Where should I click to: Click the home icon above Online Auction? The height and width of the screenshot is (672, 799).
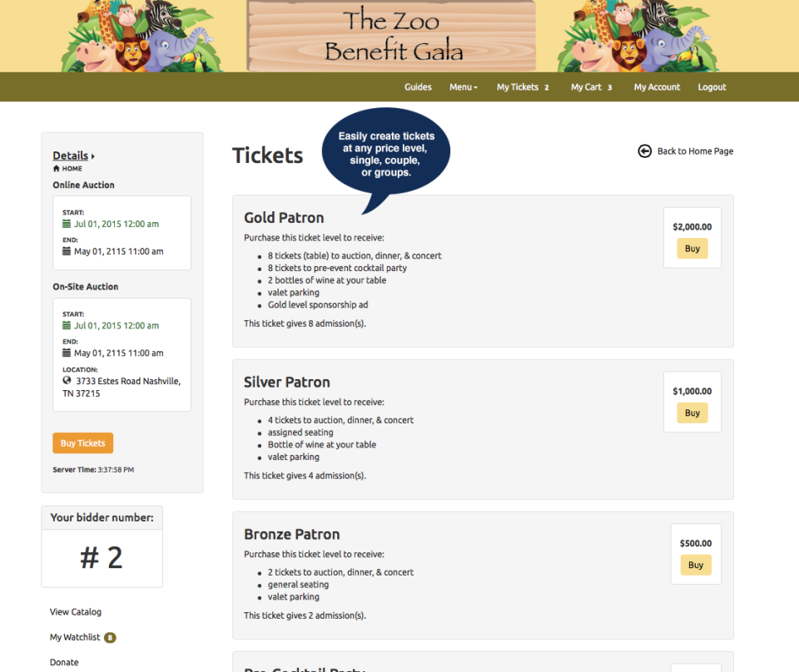click(55, 168)
